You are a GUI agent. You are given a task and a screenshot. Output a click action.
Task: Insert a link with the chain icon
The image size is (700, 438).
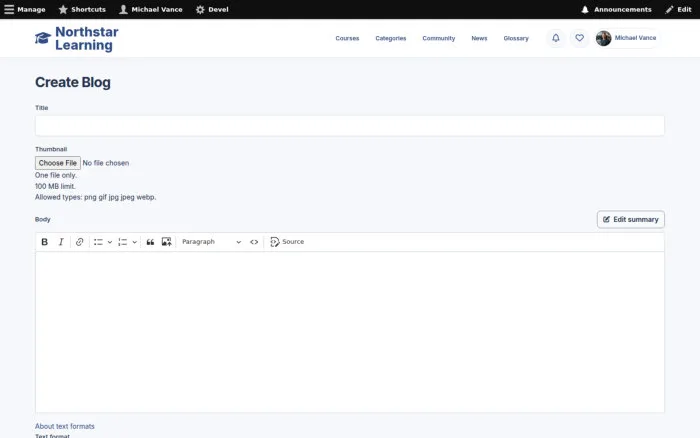click(x=79, y=242)
